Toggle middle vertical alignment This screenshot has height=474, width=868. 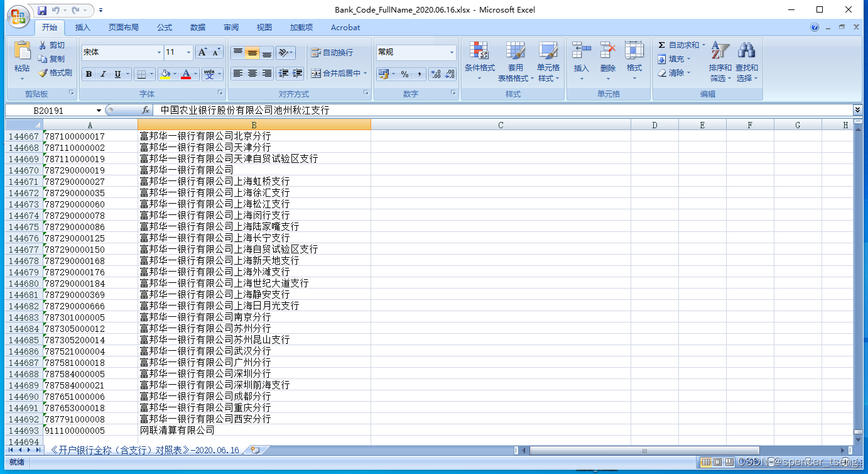[252, 53]
